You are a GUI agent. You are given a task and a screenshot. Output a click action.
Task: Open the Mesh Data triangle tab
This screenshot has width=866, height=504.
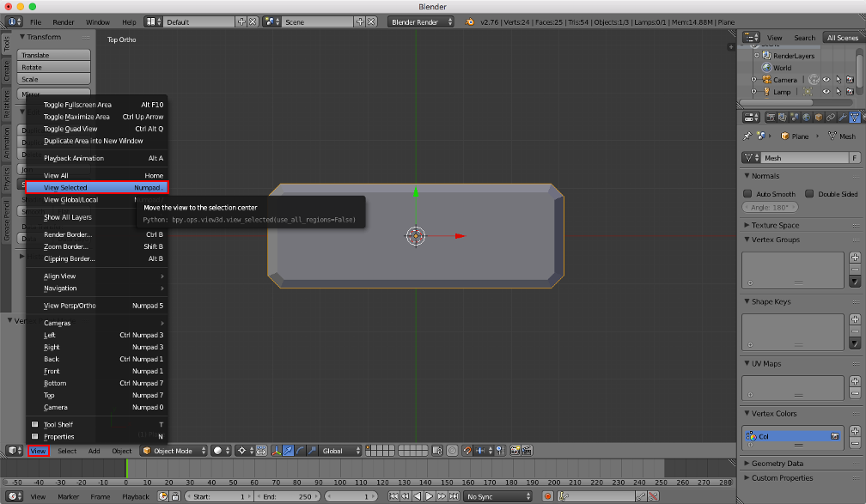point(854,118)
